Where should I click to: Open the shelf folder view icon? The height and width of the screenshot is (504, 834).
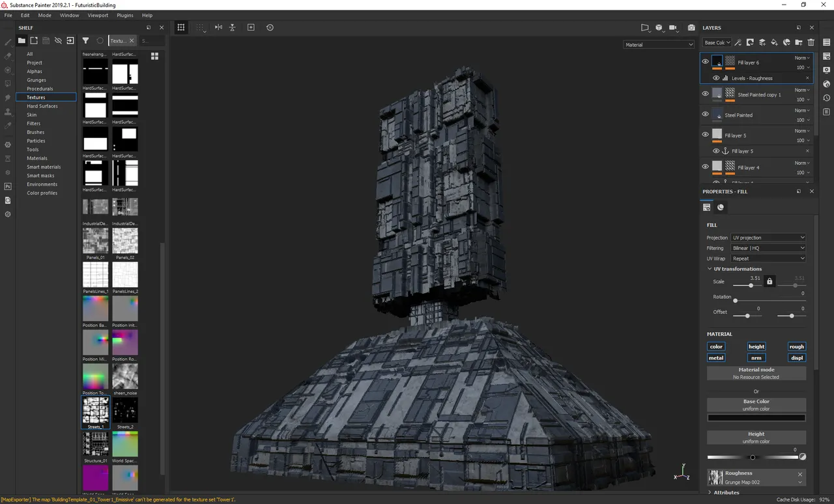coord(22,40)
